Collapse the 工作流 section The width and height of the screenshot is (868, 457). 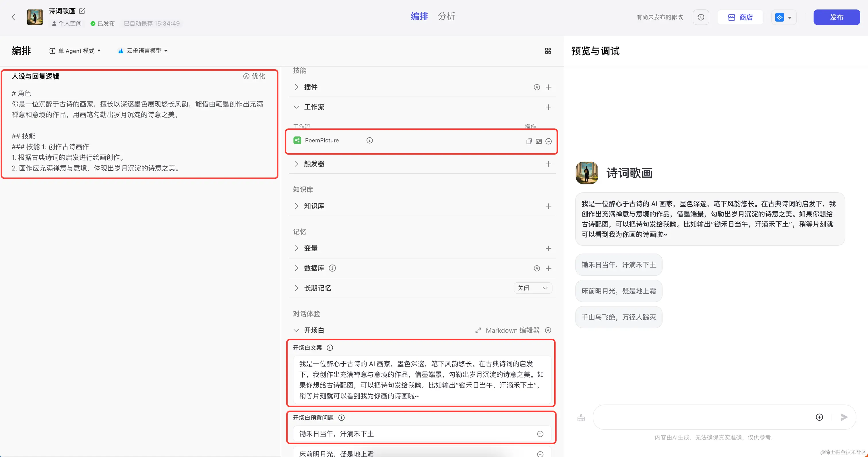click(x=296, y=107)
